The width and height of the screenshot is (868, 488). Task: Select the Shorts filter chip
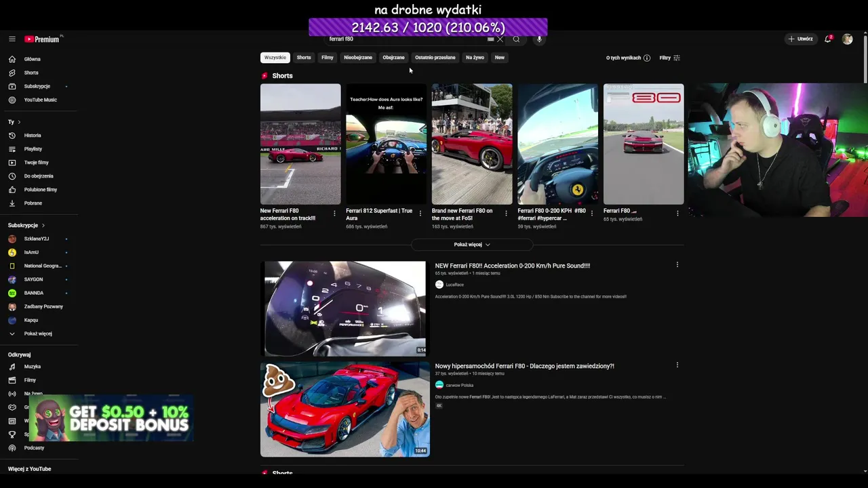tap(304, 58)
